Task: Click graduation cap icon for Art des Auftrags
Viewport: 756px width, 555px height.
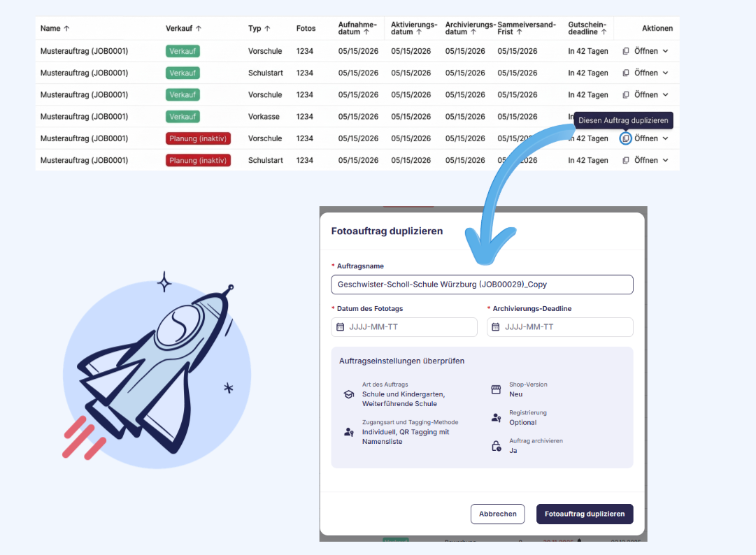Action: tap(348, 394)
